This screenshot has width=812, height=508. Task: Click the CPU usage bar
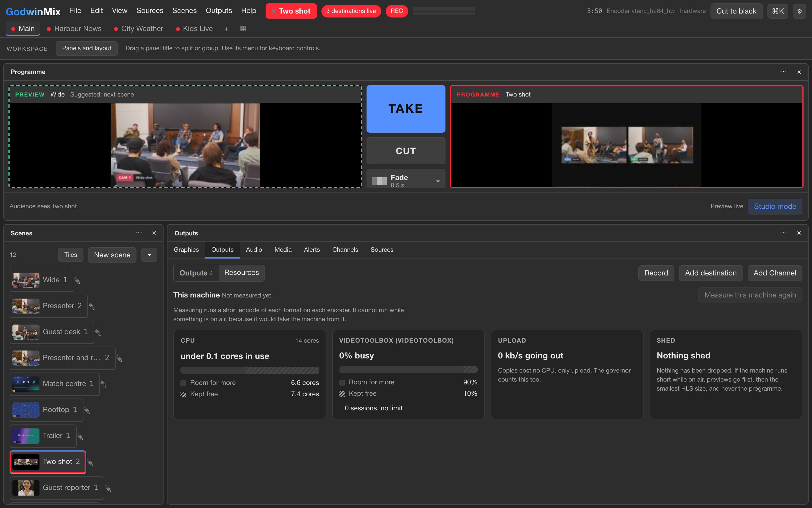[x=250, y=370]
